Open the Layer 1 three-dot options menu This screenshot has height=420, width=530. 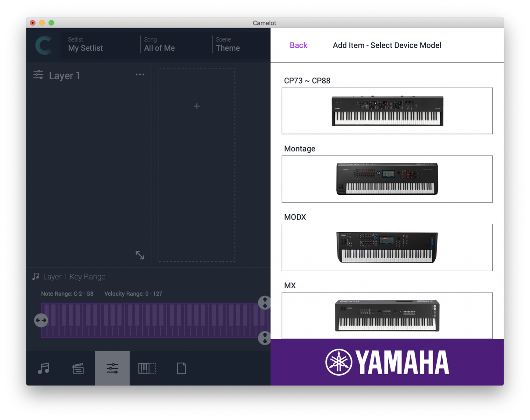(140, 75)
